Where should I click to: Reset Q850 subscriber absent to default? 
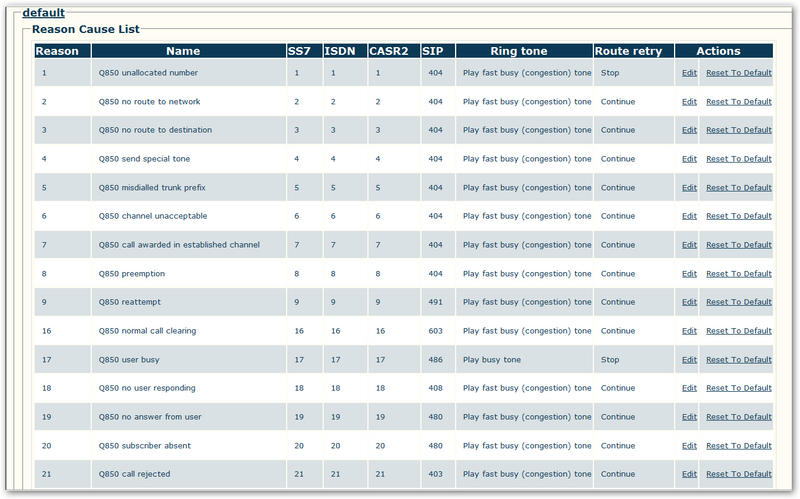click(x=739, y=446)
